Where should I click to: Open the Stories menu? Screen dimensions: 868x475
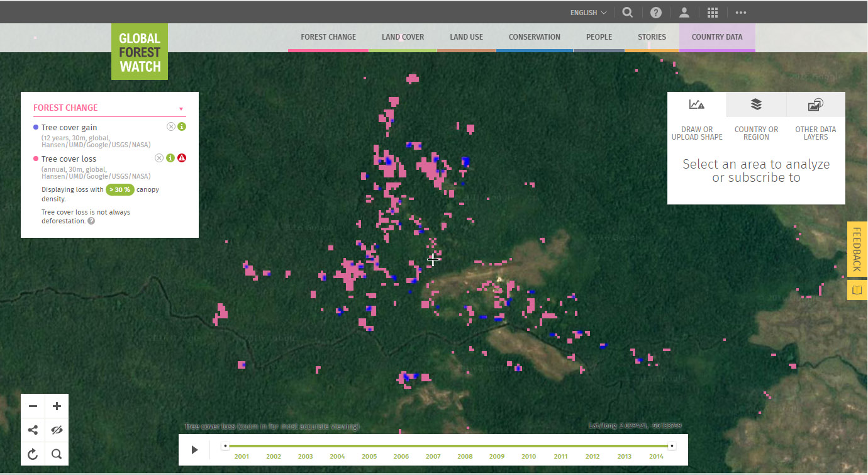652,37
